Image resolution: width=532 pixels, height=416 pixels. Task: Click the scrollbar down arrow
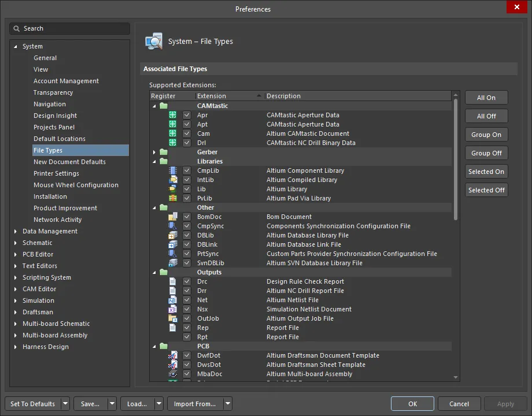point(456,377)
